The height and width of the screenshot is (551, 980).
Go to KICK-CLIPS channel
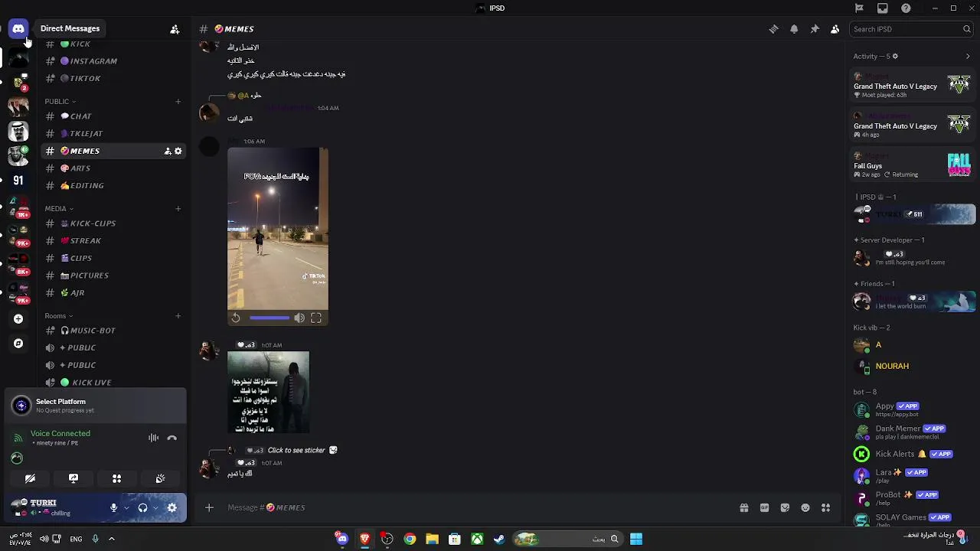[x=113, y=223]
